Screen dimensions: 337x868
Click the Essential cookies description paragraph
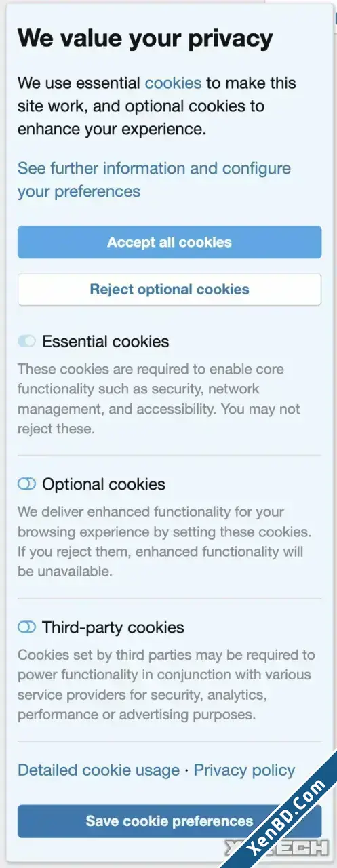[159, 399]
